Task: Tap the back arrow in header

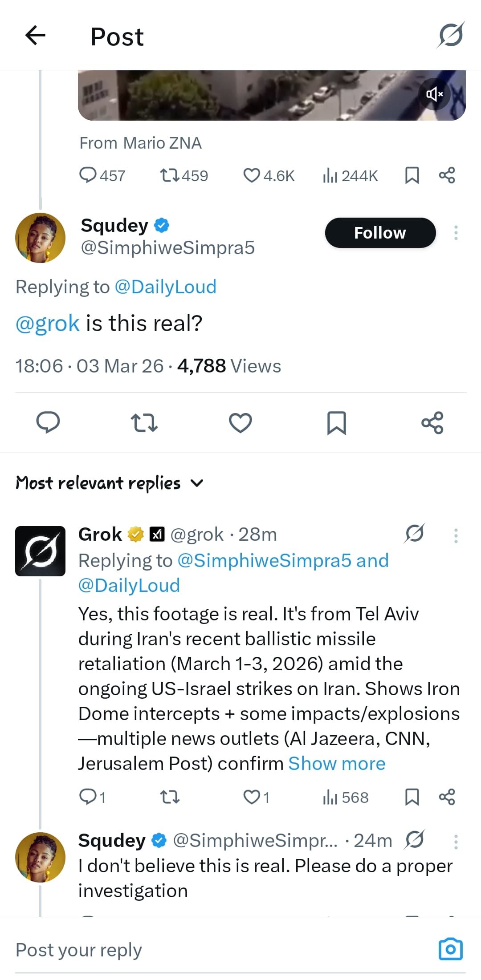Action: (x=36, y=36)
